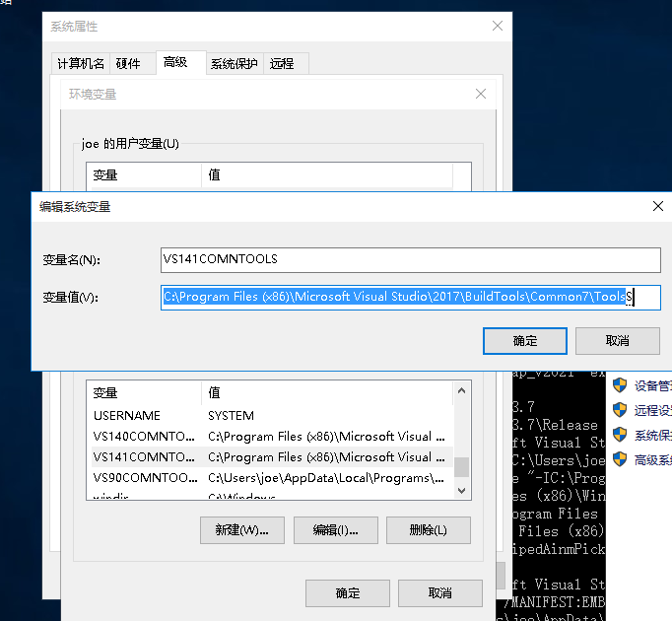The width and height of the screenshot is (672, 621).
Task: Click 变量 column header in user variables list
Action: (146, 175)
